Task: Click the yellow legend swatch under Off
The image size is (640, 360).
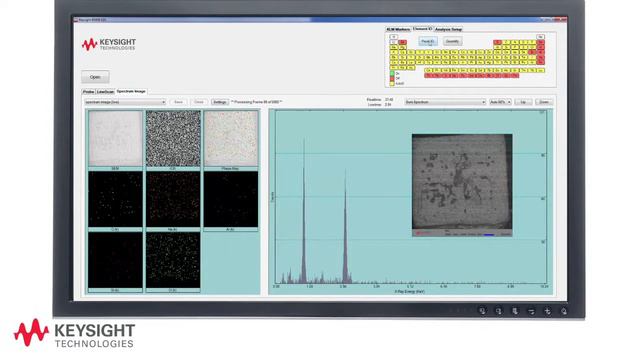Action: click(392, 84)
